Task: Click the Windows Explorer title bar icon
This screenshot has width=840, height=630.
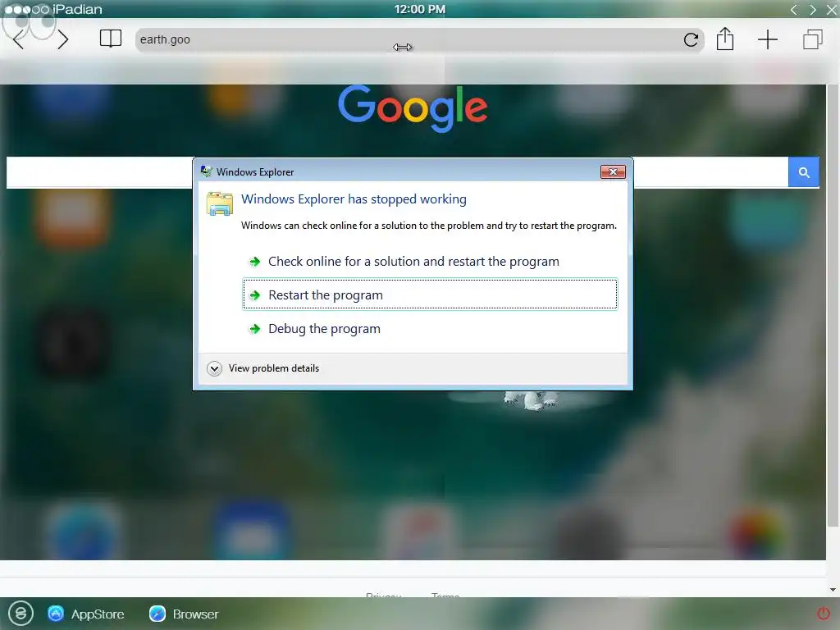Action: coord(206,171)
